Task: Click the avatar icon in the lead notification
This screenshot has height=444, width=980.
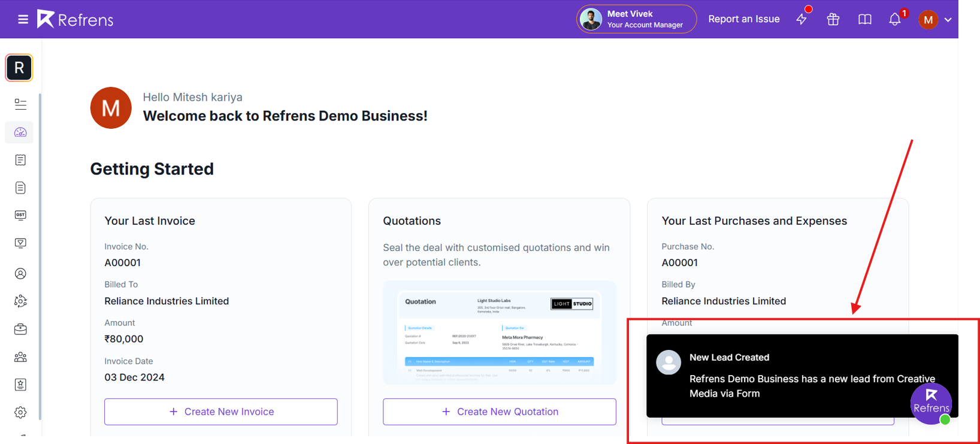Action: tap(669, 363)
